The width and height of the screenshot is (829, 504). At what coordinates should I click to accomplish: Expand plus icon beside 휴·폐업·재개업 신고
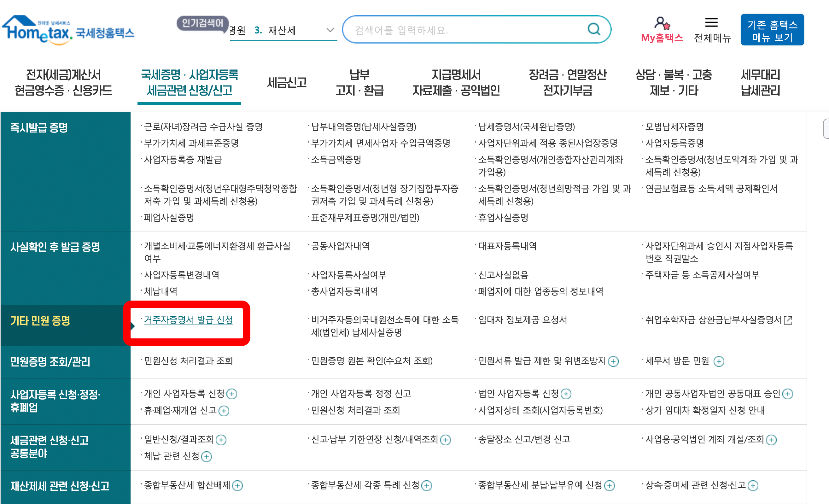(224, 411)
